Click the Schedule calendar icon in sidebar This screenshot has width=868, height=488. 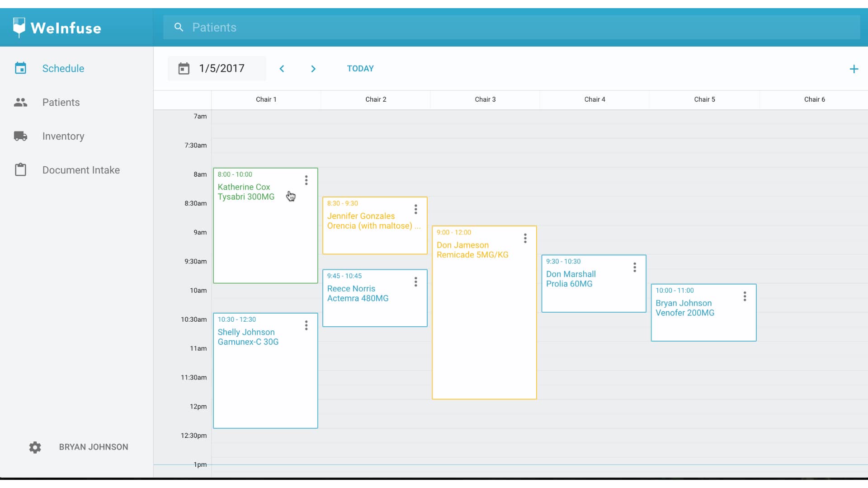click(x=20, y=68)
